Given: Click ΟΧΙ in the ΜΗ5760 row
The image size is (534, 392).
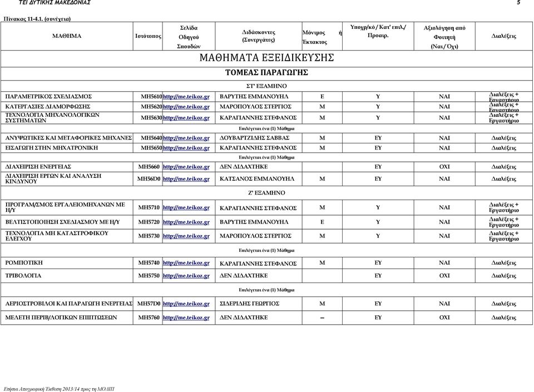Looking at the screenshot, I should [444, 318].
